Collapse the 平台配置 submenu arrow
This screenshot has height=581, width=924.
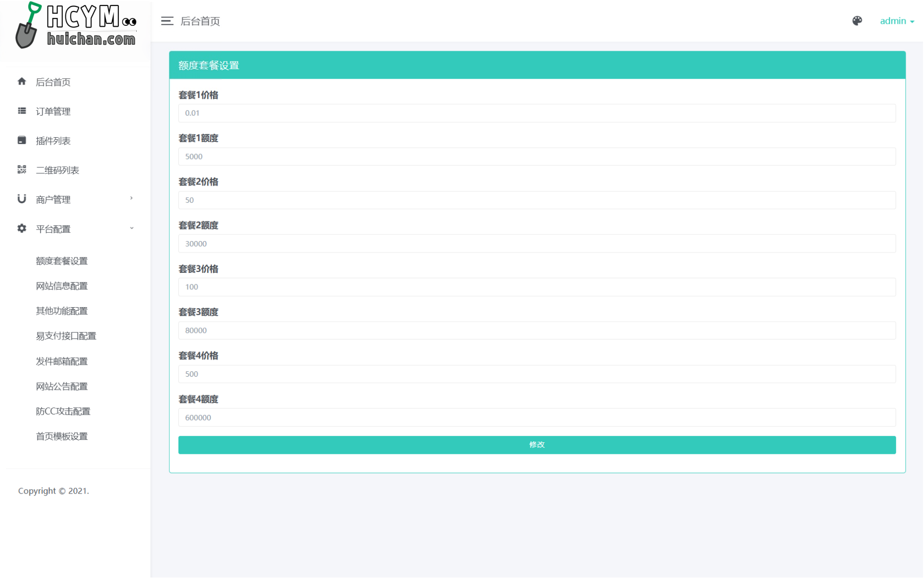(132, 228)
